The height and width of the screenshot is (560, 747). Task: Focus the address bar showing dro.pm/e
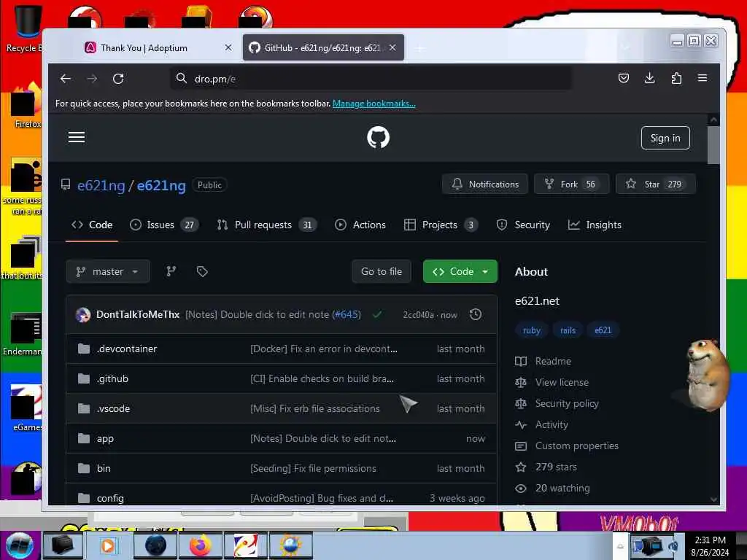[371, 79]
